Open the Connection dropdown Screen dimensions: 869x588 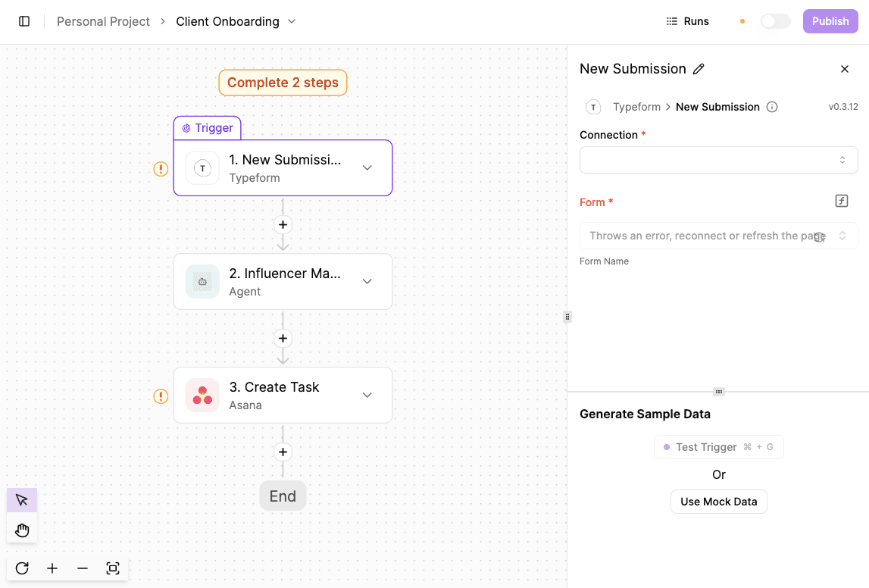pyautogui.click(x=718, y=160)
